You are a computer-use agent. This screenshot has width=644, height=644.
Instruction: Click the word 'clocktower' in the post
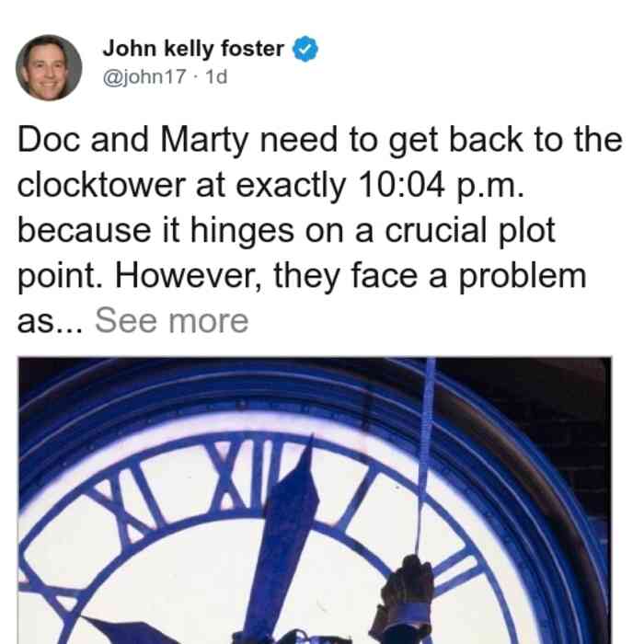(x=101, y=185)
